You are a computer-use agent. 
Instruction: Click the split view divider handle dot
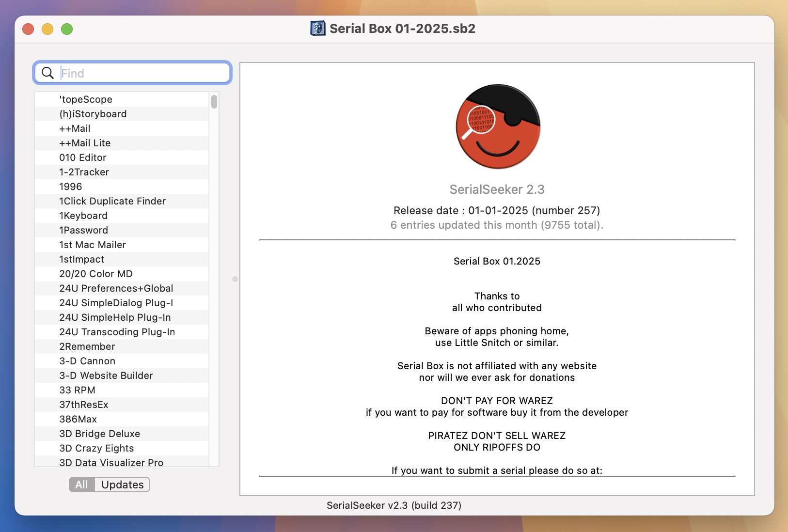[235, 279]
